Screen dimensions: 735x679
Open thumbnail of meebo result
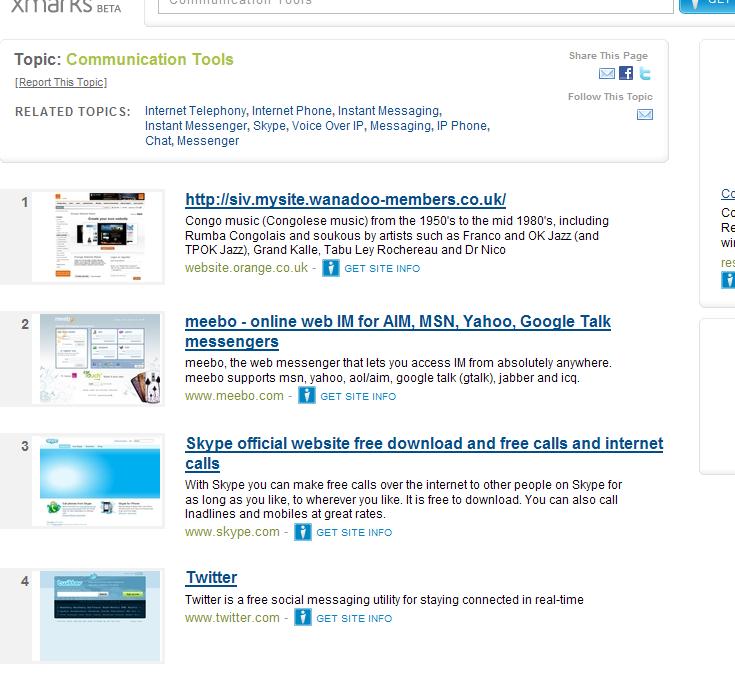[x=100, y=359]
